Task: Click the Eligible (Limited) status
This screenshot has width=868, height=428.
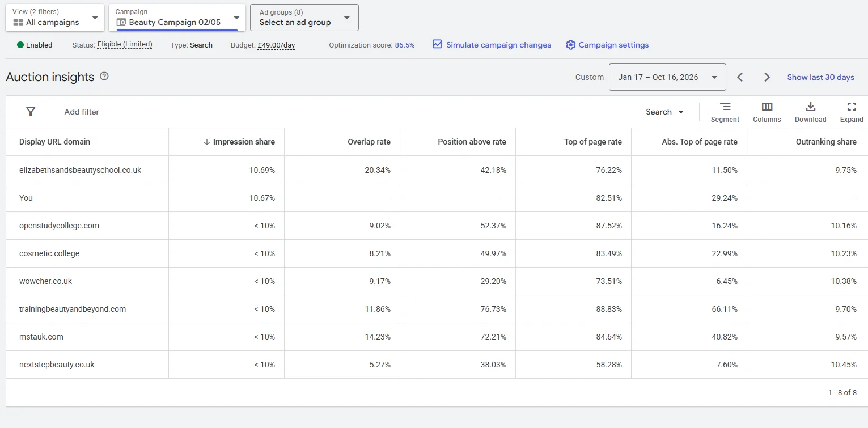Action: pyautogui.click(x=125, y=44)
